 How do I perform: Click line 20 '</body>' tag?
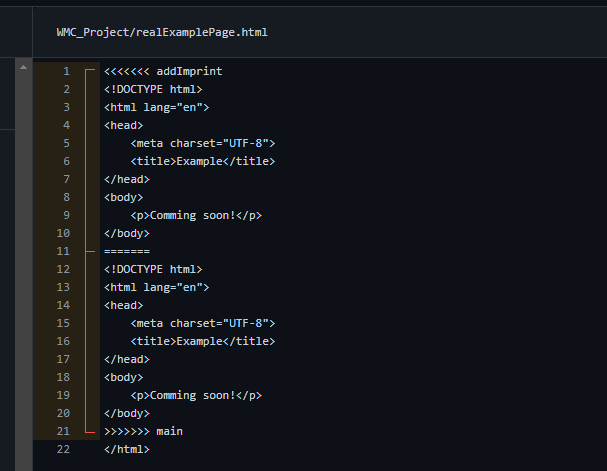(127, 413)
